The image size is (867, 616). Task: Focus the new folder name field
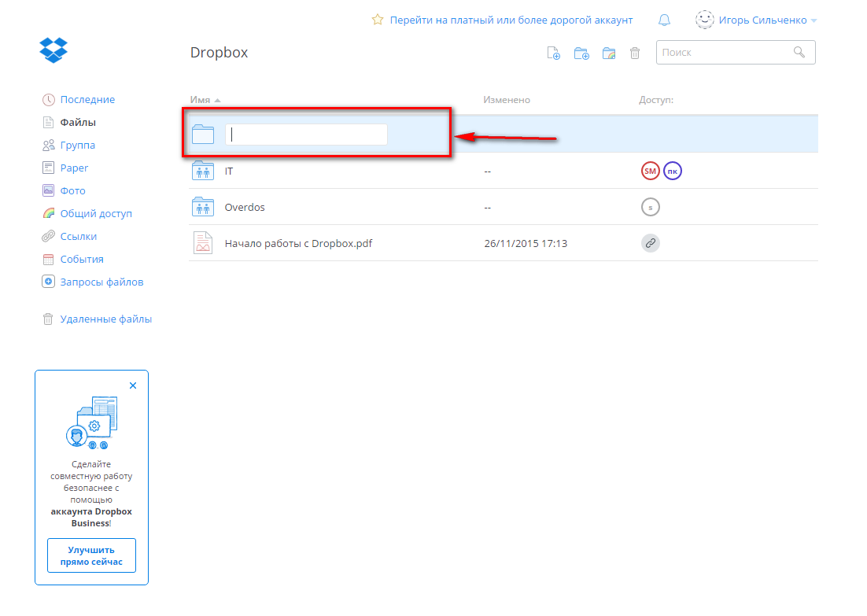(x=306, y=135)
